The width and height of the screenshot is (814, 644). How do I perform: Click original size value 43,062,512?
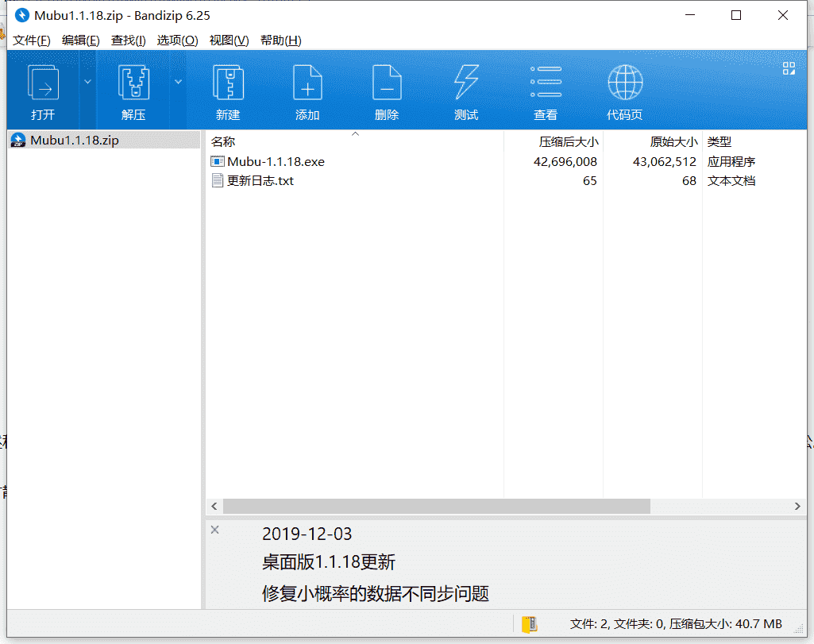click(665, 162)
